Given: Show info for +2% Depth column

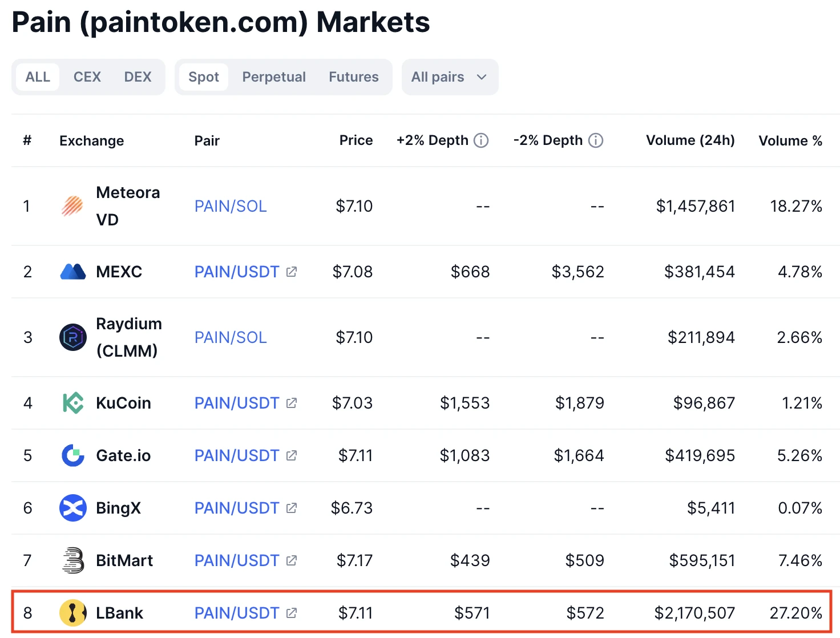Looking at the screenshot, I should [482, 140].
